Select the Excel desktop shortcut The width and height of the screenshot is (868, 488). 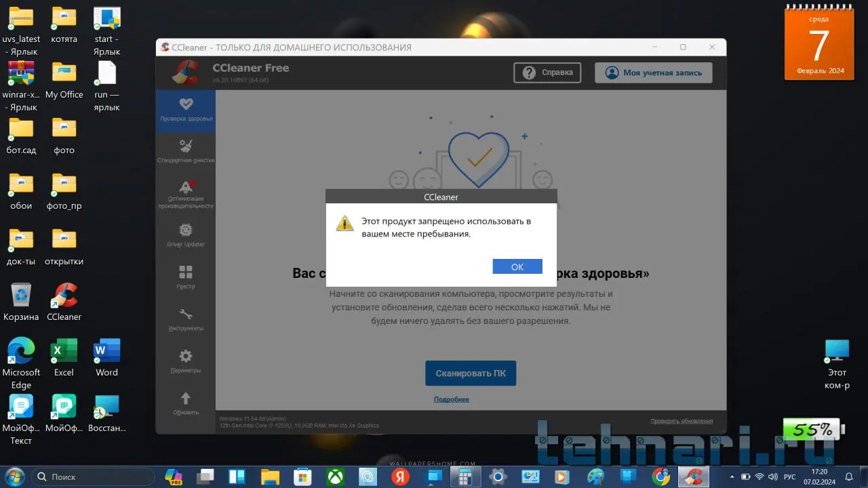[x=64, y=359]
